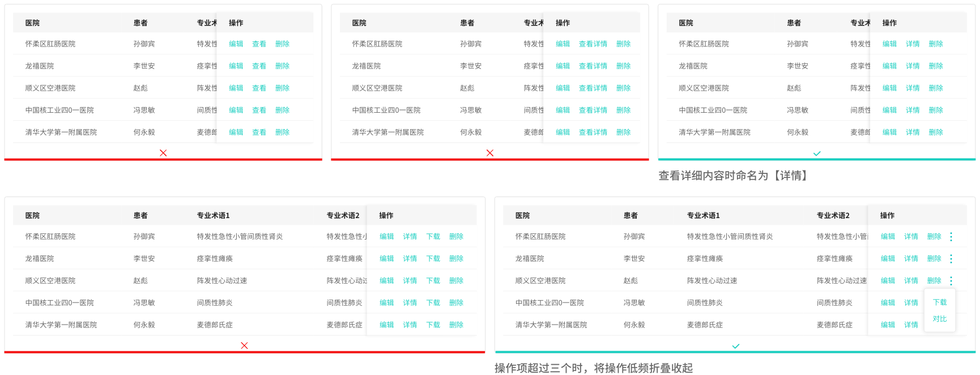Click the 下载 link in the 怀柔区肛肠医院 table row
This screenshot has height=375, width=980.
coord(433,236)
